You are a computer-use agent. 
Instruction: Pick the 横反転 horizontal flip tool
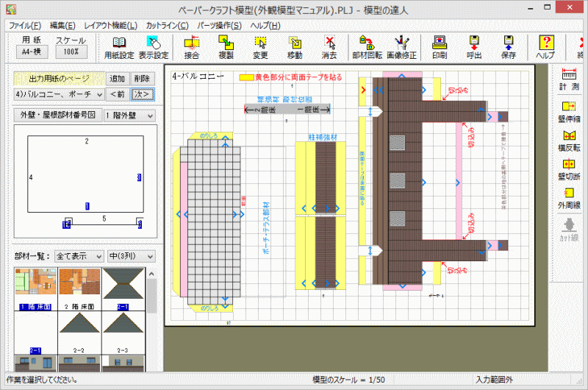click(568, 141)
